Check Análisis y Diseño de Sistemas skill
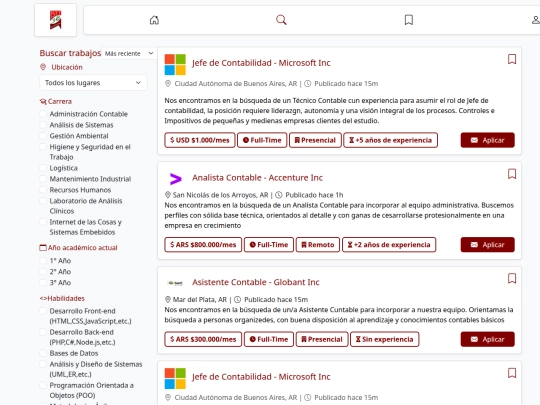 pos(43,364)
